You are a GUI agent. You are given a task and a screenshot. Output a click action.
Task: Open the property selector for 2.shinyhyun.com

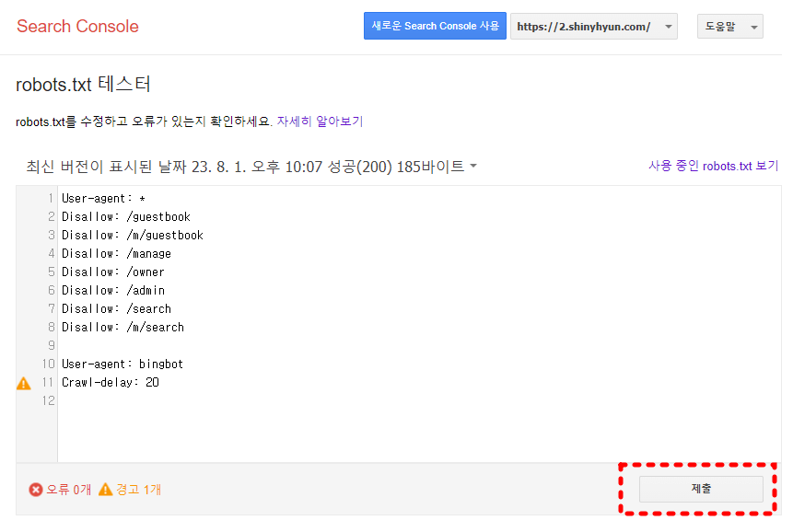(593, 26)
